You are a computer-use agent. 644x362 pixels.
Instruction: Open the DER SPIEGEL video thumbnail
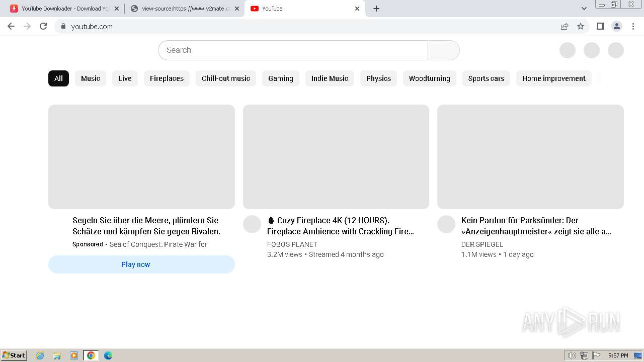[x=530, y=157]
